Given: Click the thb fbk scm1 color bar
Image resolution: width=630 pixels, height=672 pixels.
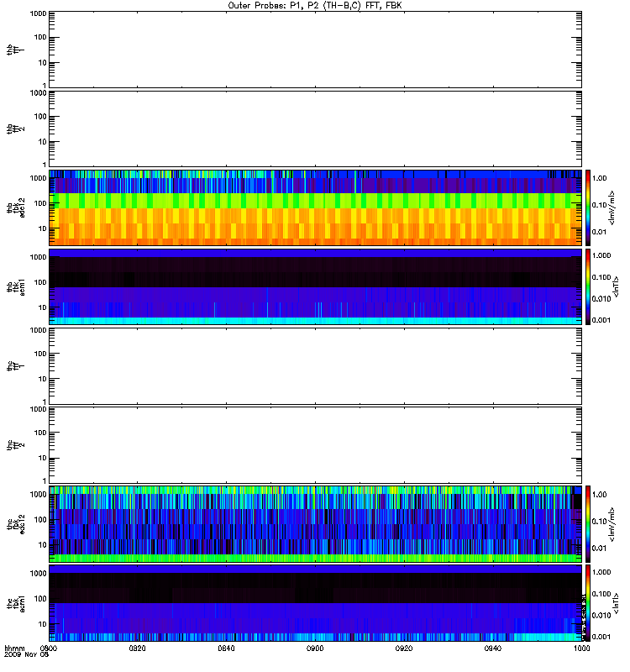Looking at the screenshot, I should click(588, 286).
